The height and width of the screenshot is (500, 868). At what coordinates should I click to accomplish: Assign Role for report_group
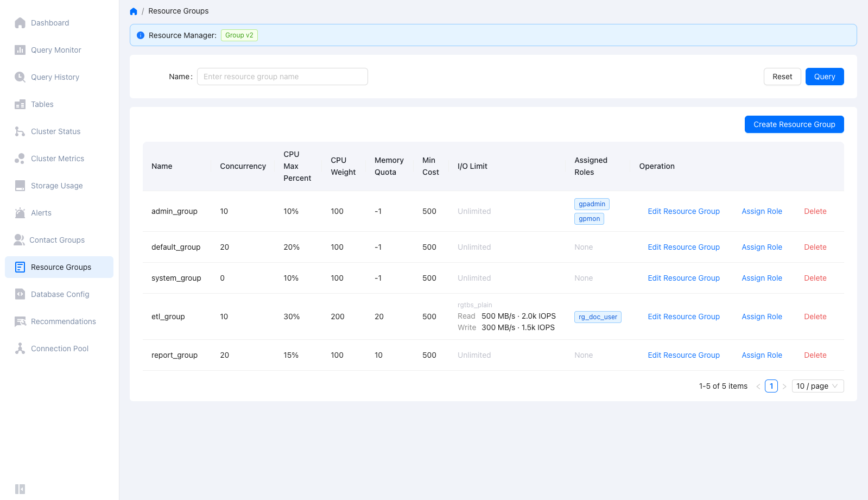pos(762,355)
